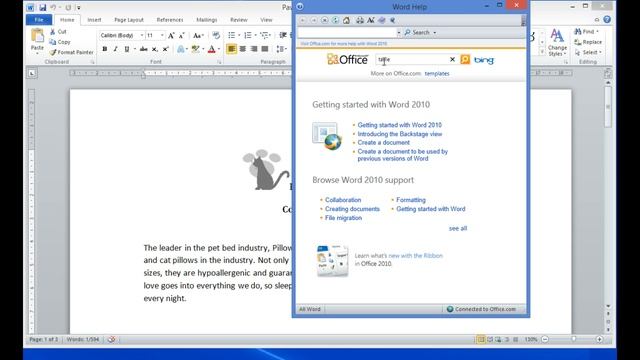Image resolution: width=640 pixels, height=360 pixels.
Task: Expand the Font Color dropdown arrow
Action: tap(219, 49)
